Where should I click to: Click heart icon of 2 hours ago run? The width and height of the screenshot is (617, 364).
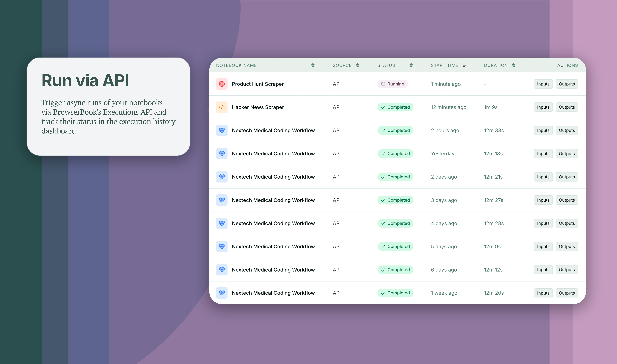222,130
